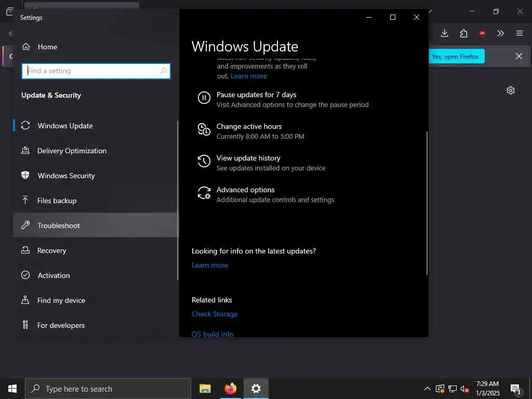Click the Pause updates for 7 days option
The height and width of the screenshot is (399, 532).
click(283, 99)
